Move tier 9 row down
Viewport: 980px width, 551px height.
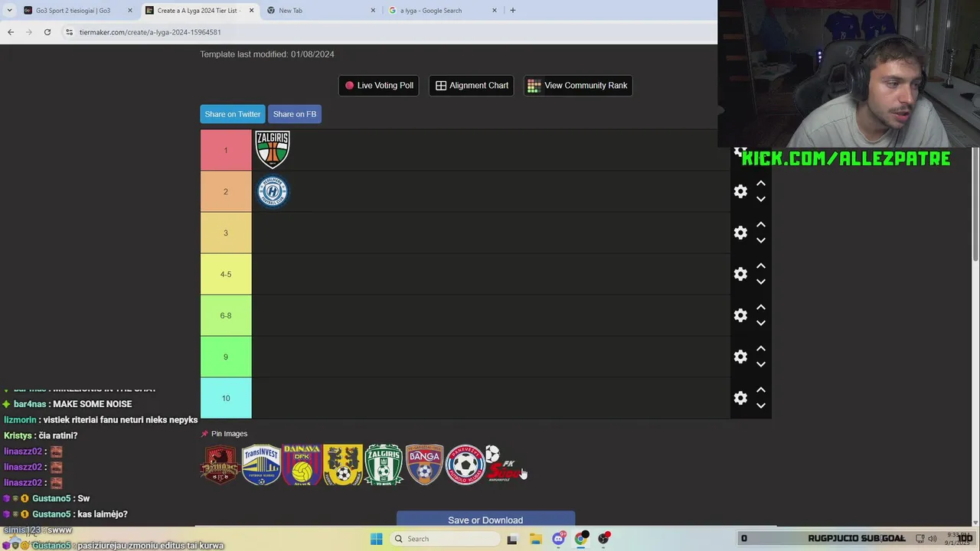click(761, 364)
